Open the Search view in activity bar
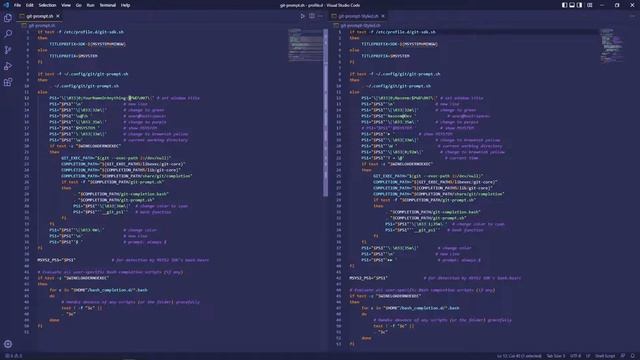This screenshot has width=640, height=360. [8, 34]
